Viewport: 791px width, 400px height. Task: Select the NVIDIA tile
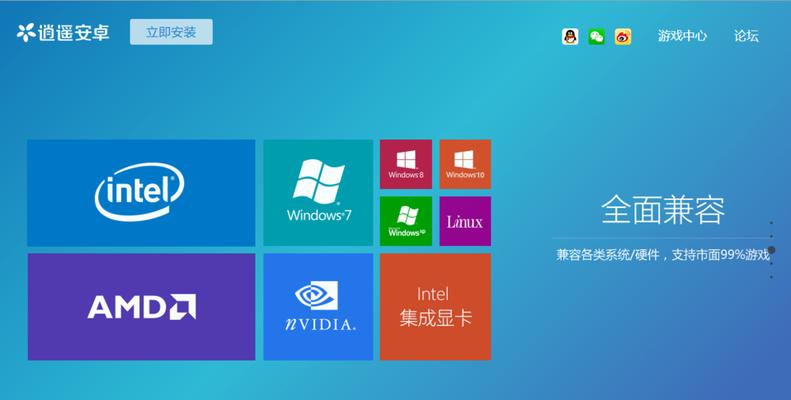(x=318, y=307)
